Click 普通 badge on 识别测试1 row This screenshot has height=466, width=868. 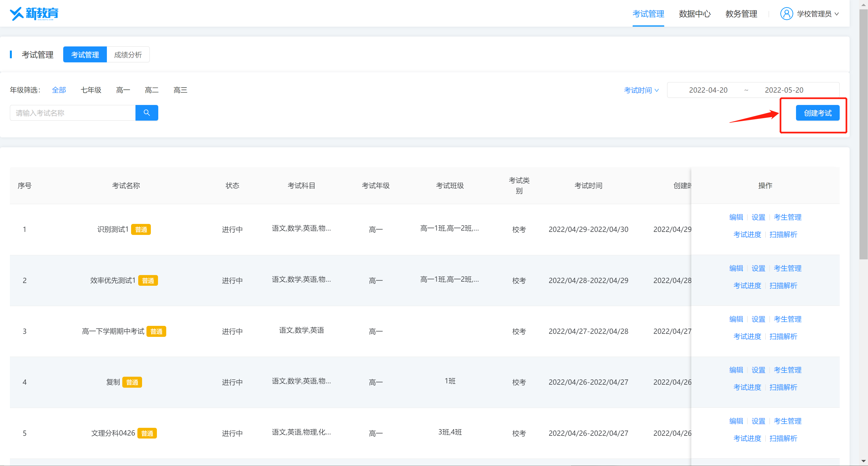point(141,229)
